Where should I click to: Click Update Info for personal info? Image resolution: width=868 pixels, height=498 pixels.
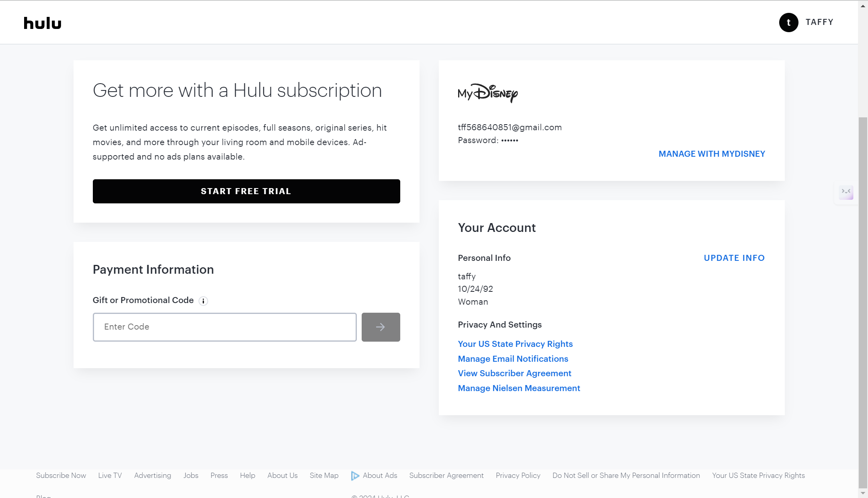tap(734, 258)
